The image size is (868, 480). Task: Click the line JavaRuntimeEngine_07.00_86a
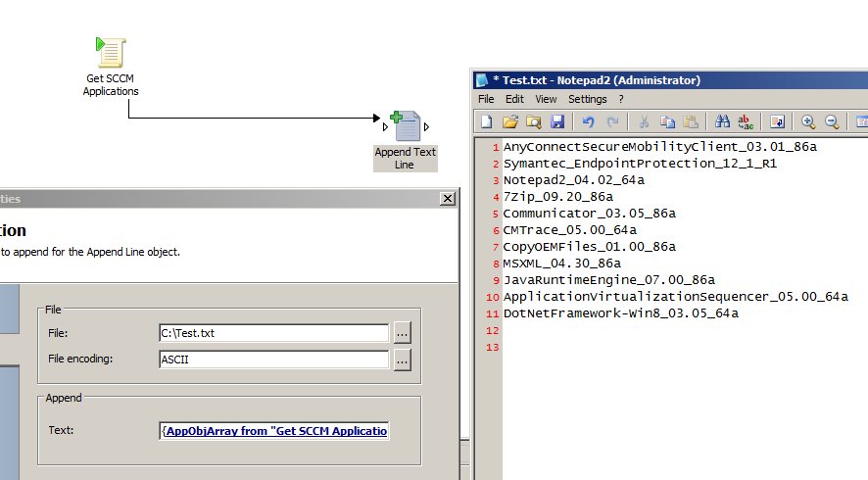[609, 279]
